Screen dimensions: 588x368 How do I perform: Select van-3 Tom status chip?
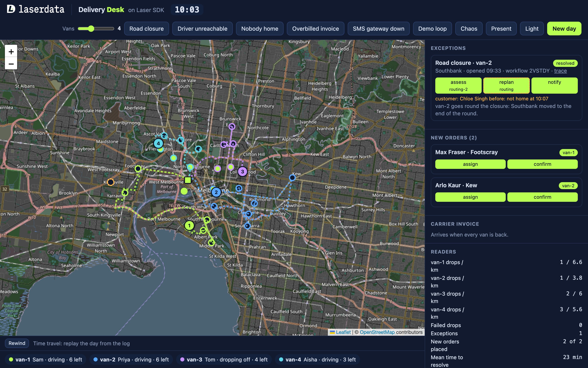coord(224,359)
